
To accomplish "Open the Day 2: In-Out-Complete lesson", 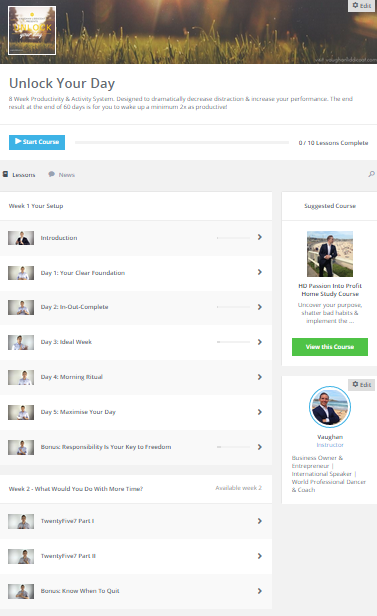I will [136, 307].
